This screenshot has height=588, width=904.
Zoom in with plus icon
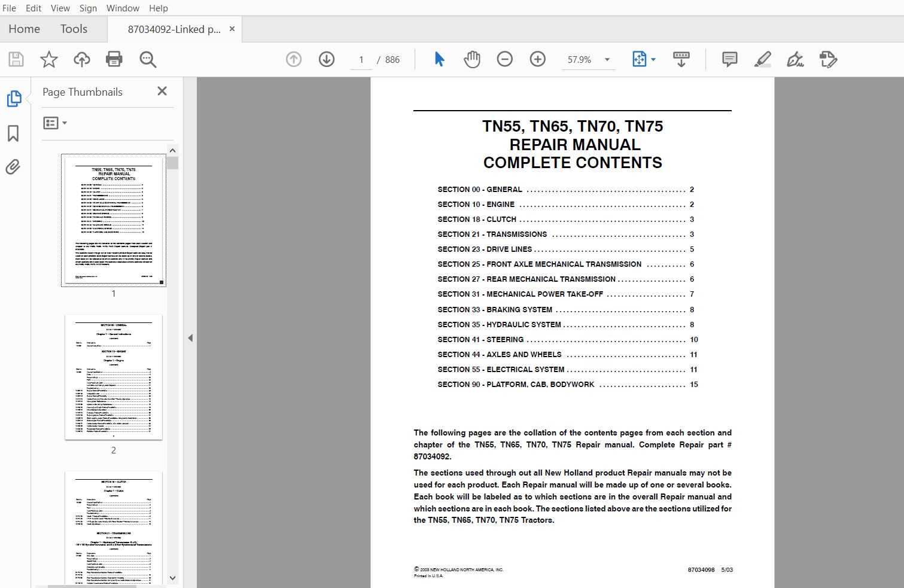pyautogui.click(x=538, y=59)
